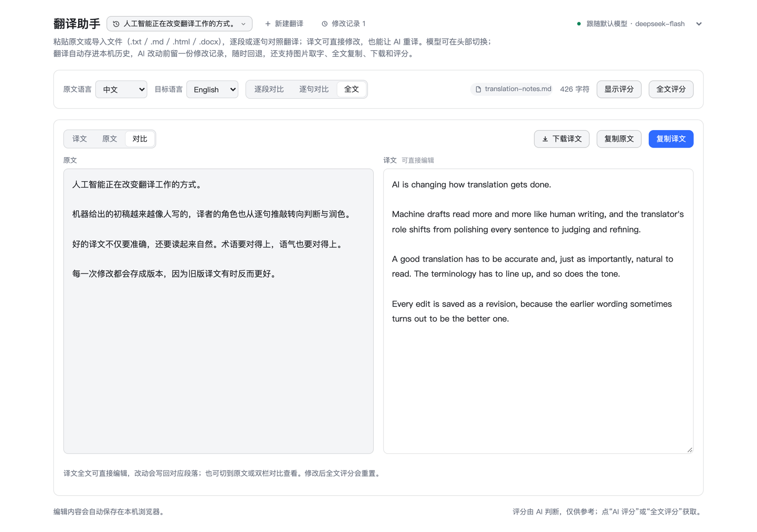Click the plus icon for new translation

tap(268, 24)
